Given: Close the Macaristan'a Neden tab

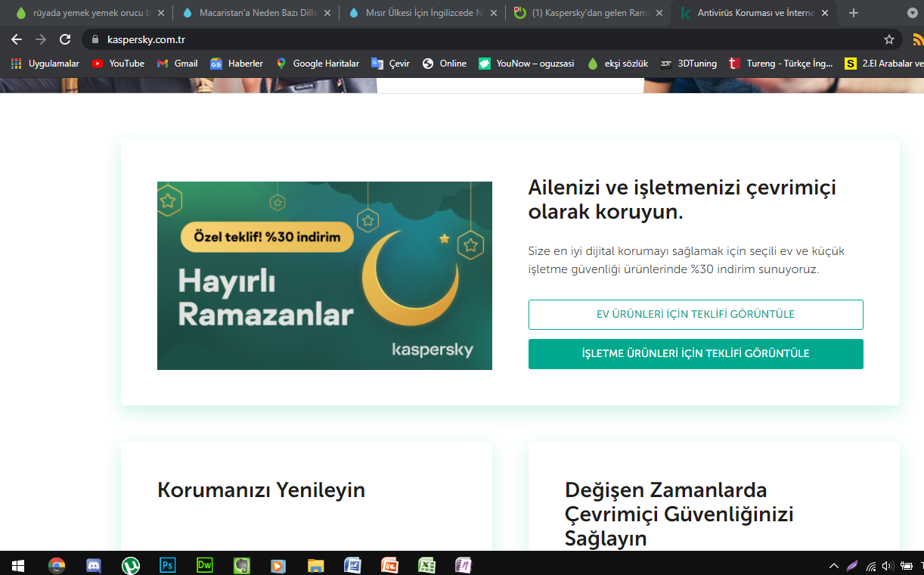Looking at the screenshot, I should pyautogui.click(x=327, y=13).
